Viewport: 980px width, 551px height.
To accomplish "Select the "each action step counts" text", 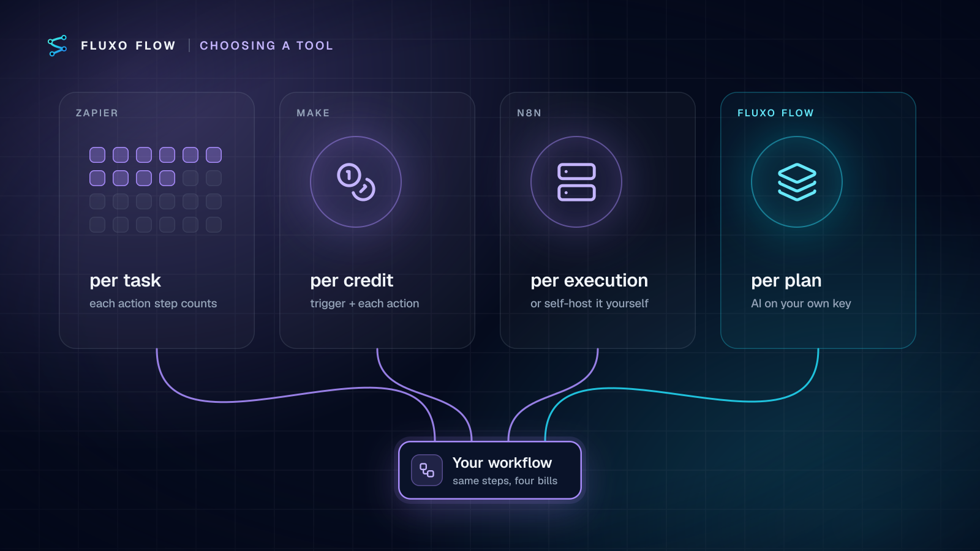I will coord(153,304).
